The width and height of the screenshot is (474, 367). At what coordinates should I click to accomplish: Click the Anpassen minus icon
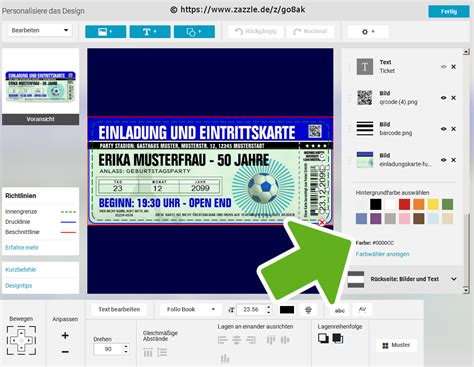pyautogui.click(x=65, y=352)
